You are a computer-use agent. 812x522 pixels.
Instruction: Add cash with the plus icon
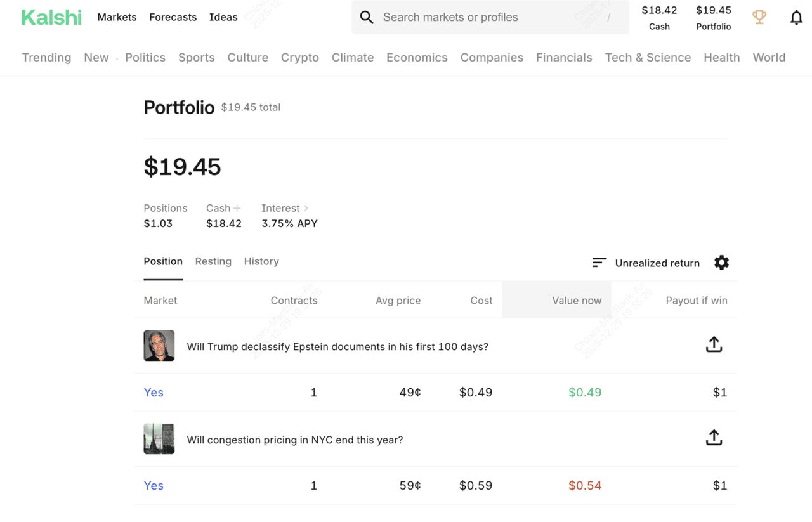tap(237, 208)
